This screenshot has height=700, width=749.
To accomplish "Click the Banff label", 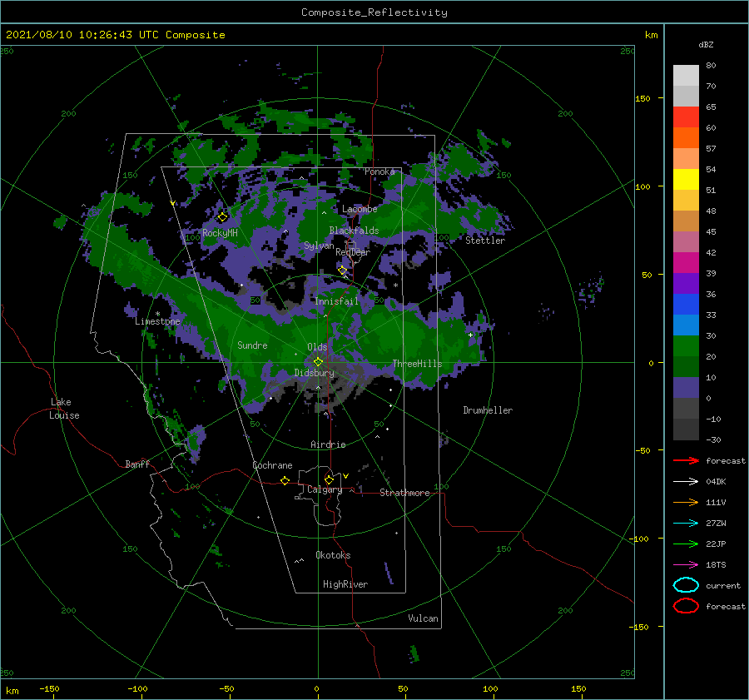I will [x=137, y=464].
